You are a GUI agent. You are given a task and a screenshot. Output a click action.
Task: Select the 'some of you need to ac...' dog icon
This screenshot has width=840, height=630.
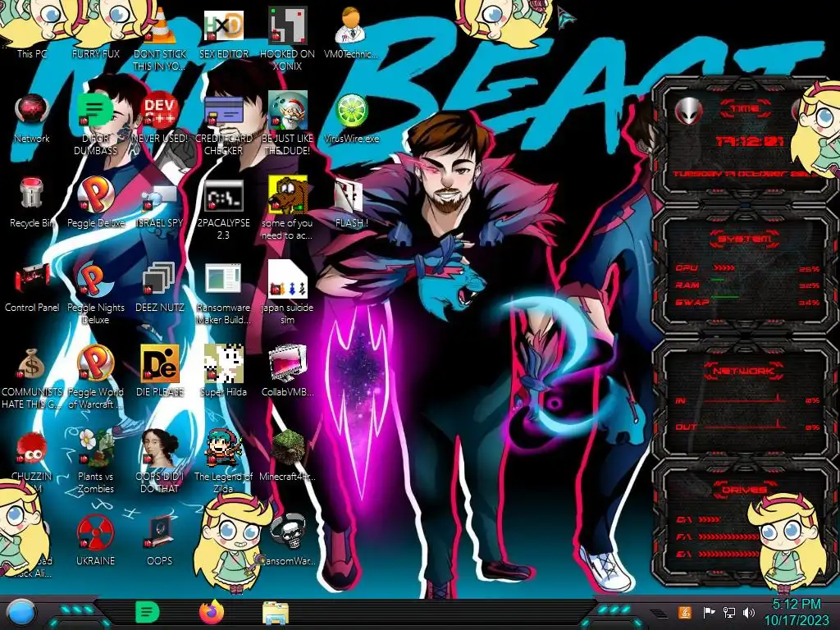point(287,209)
